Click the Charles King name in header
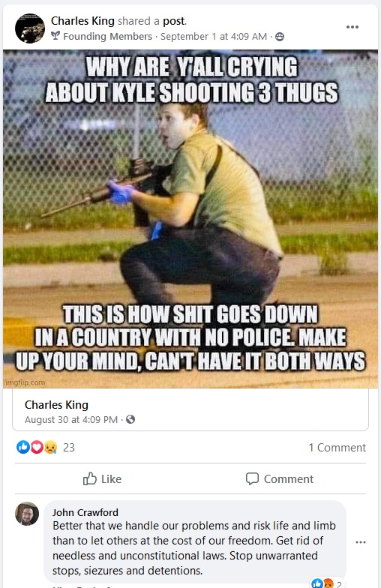The height and width of the screenshot is (588, 381). (82, 21)
